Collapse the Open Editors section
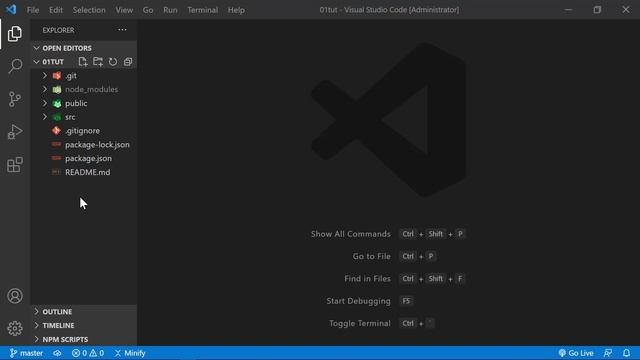The height and width of the screenshot is (360, 640). tap(84, 48)
